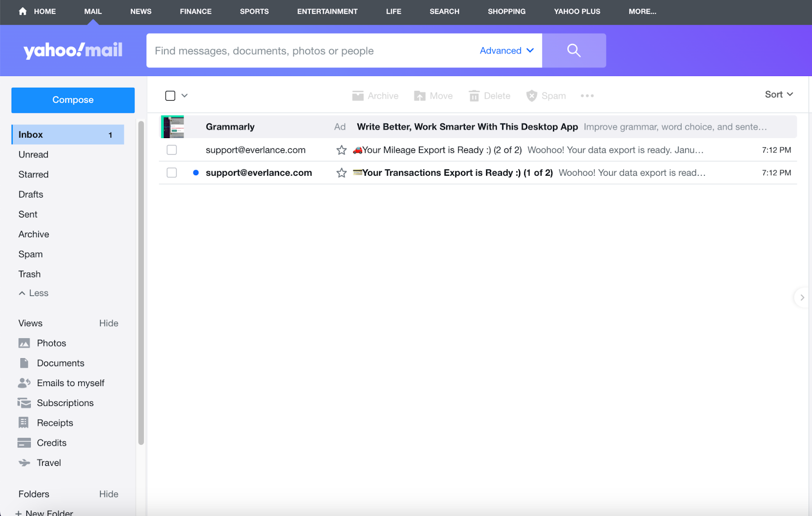812x516 pixels.
Task: Open the Photos view icon
Action: [x=24, y=343]
